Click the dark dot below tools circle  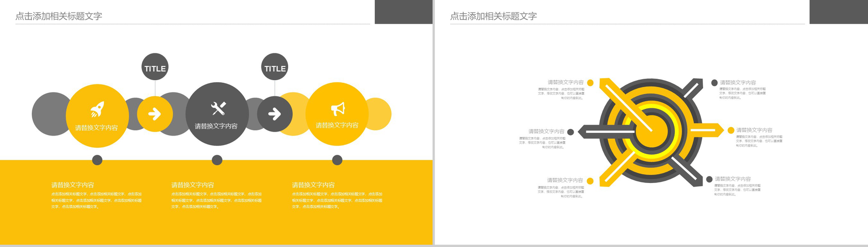(217, 160)
